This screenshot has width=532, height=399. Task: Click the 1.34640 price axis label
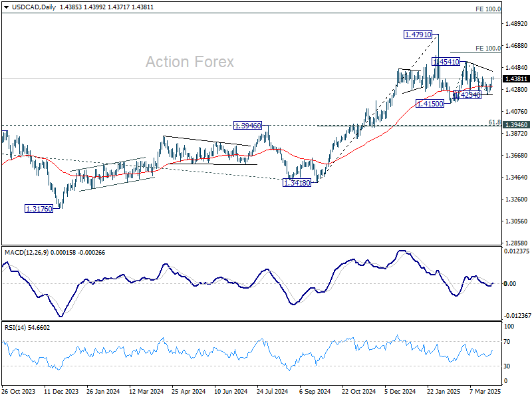point(516,177)
